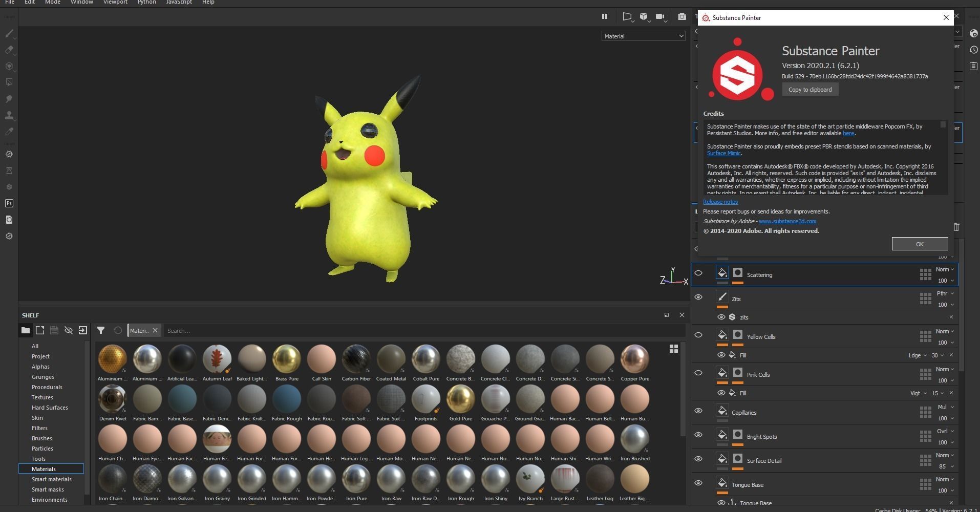This screenshot has height=512, width=980.
Task: Click the shelf new tab icon
Action: click(x=40, y=330)
